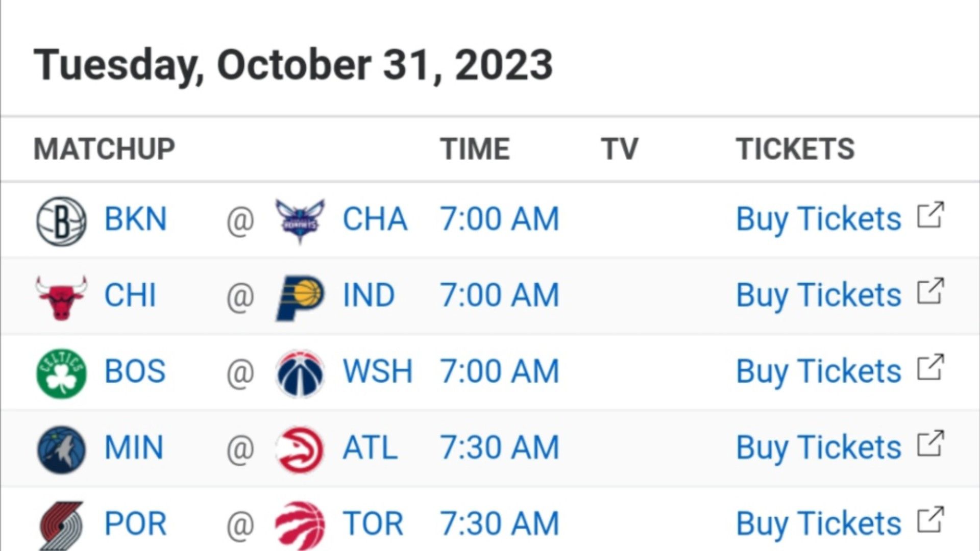Click the Chicago Bulls logo

click(61, 297)
